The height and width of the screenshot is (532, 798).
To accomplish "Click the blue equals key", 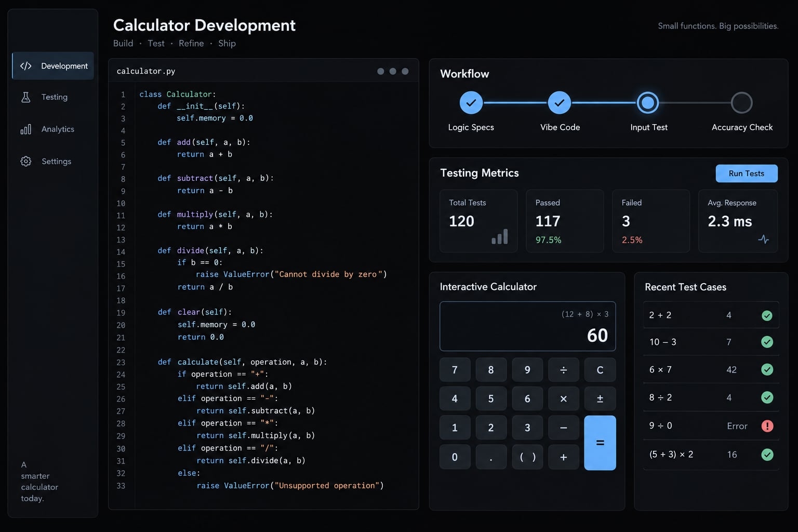I will point(600,443).
